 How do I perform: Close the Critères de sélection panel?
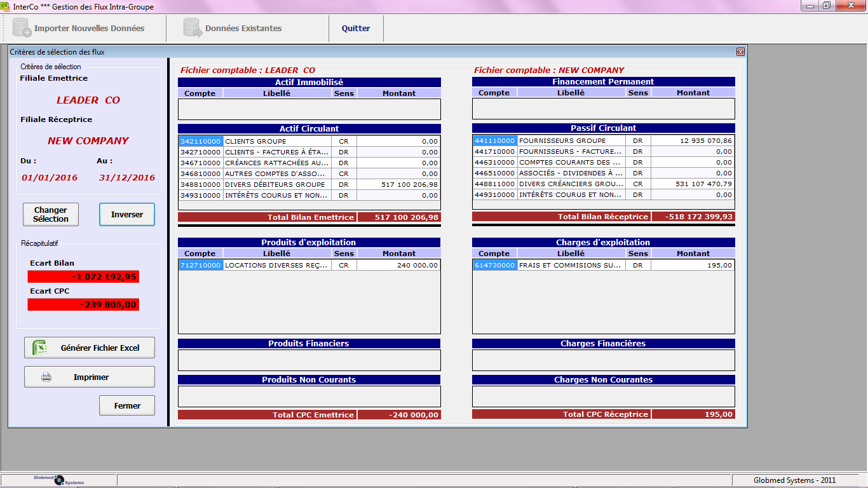[x=740, y=52]
